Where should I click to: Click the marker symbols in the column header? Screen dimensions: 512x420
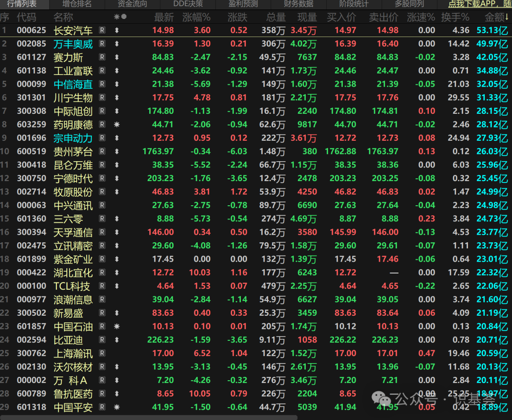[x=120, y=17]
